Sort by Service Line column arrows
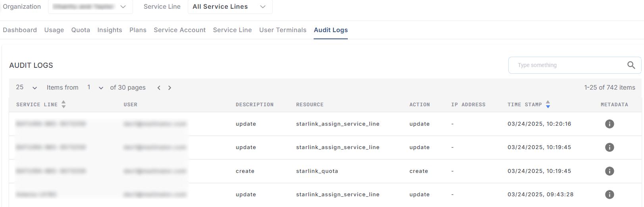This screenshot has width=644, height=207. point(64,104)
